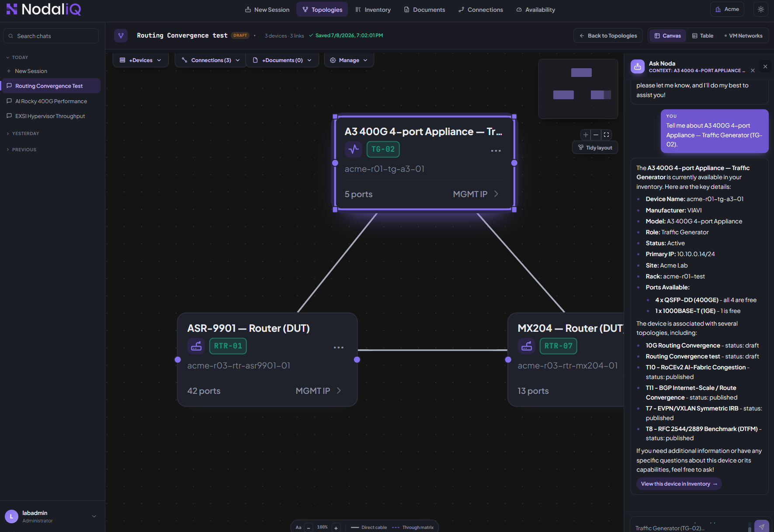774x532 pixels.
Task: Click the router icon on the ASR-9901 card
Action: pyautogui.click(x=196, y=346)
